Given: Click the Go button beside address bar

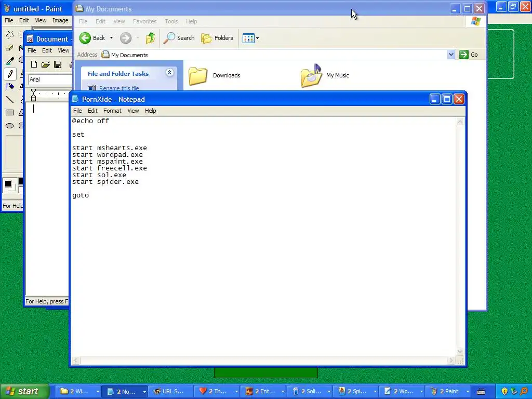Looking at the screenshot, I should 469,55.
